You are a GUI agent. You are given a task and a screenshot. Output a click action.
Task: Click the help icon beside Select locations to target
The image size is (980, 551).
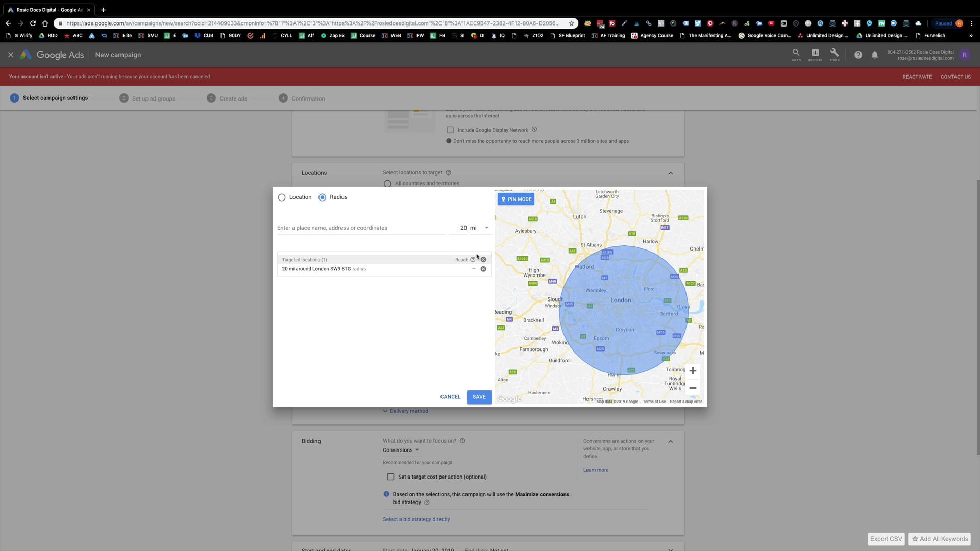click(449, 172)
